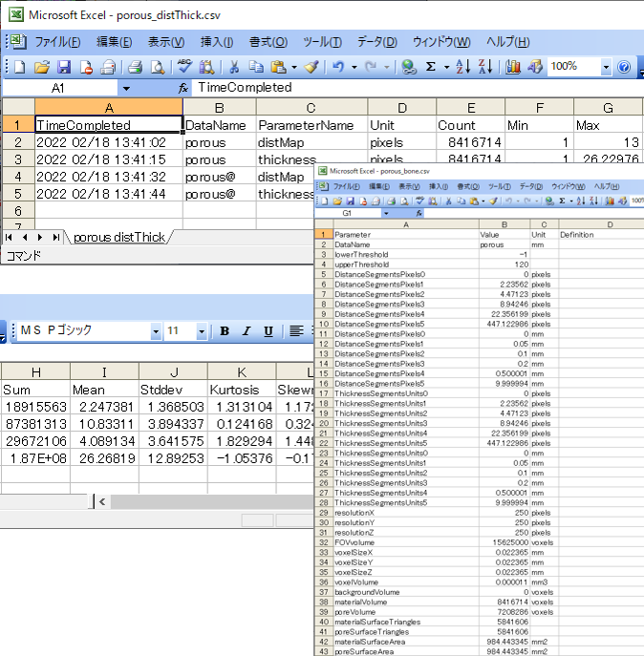Click the AutoSum sigma icon
This screenshot has height=656, width=644.
(431, 67)
